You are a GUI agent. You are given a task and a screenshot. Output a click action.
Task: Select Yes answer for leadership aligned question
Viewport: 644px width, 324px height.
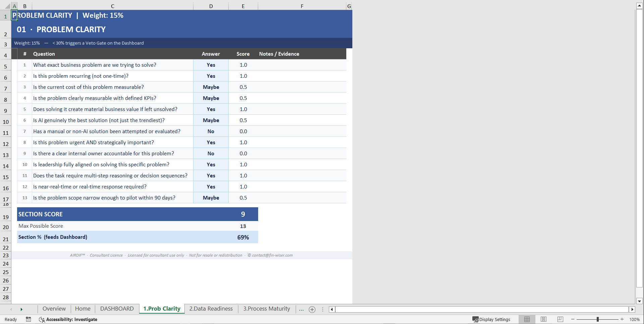coord(211,165)
